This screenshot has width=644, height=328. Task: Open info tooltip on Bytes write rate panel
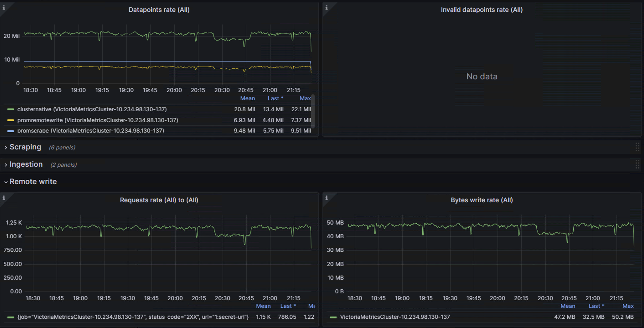[326, 198]
